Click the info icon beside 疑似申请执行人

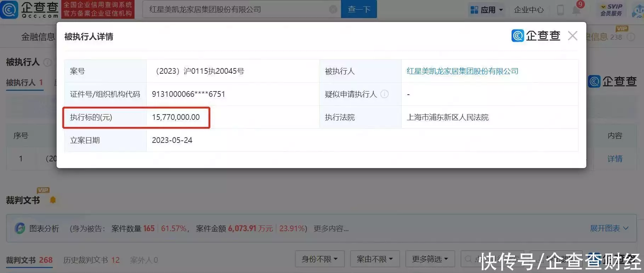coord(384,94)
